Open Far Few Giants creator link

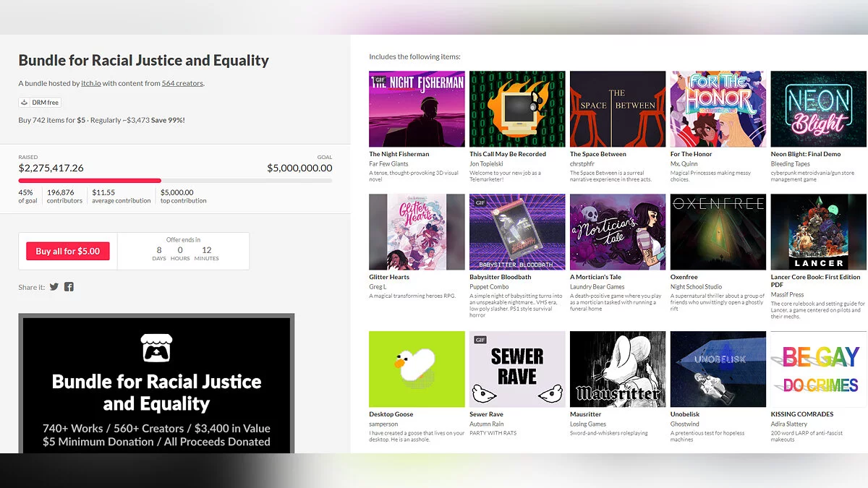point(388,164)
